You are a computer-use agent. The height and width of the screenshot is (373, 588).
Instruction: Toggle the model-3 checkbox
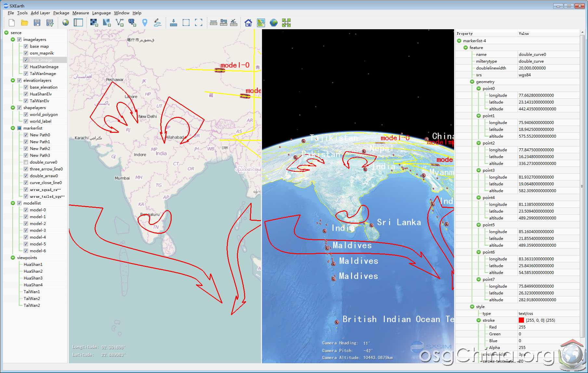26,230
